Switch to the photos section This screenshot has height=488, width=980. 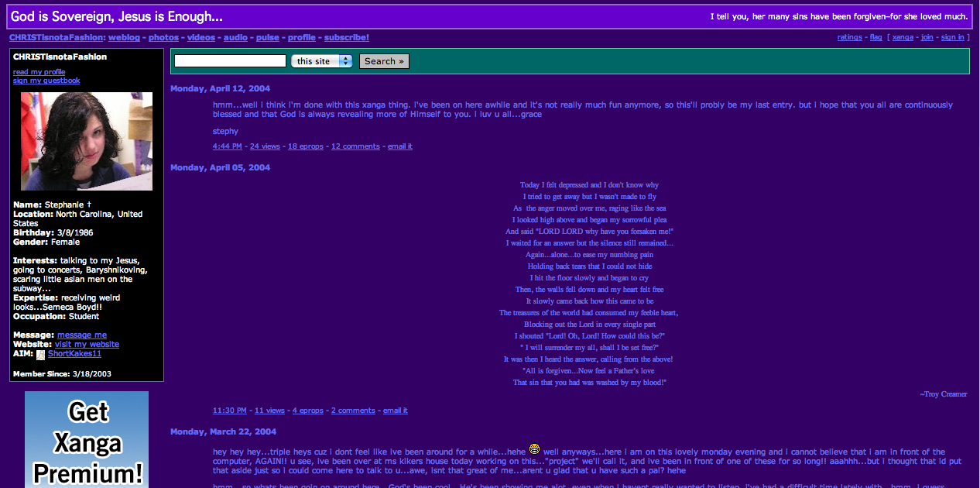pos(163,36)
